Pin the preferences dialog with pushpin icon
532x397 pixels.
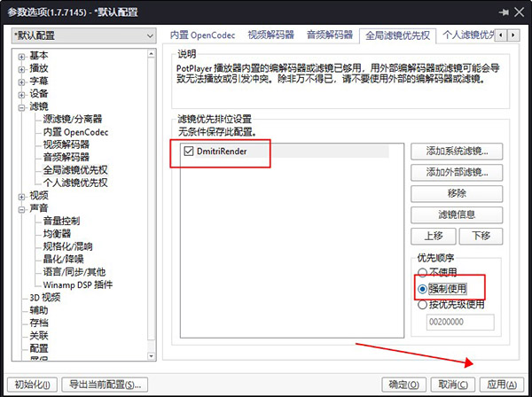pyautogui.click(x=504, y=12)
